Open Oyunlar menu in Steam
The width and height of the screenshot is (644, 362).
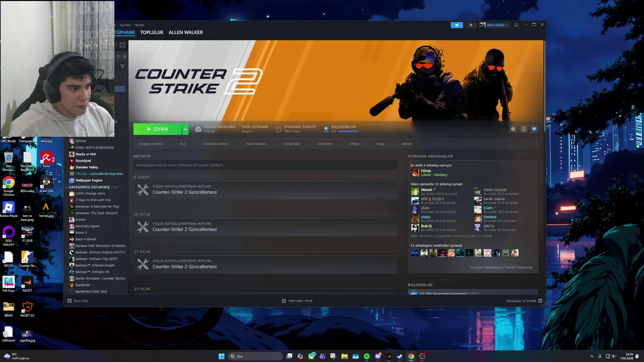point(125,25)
